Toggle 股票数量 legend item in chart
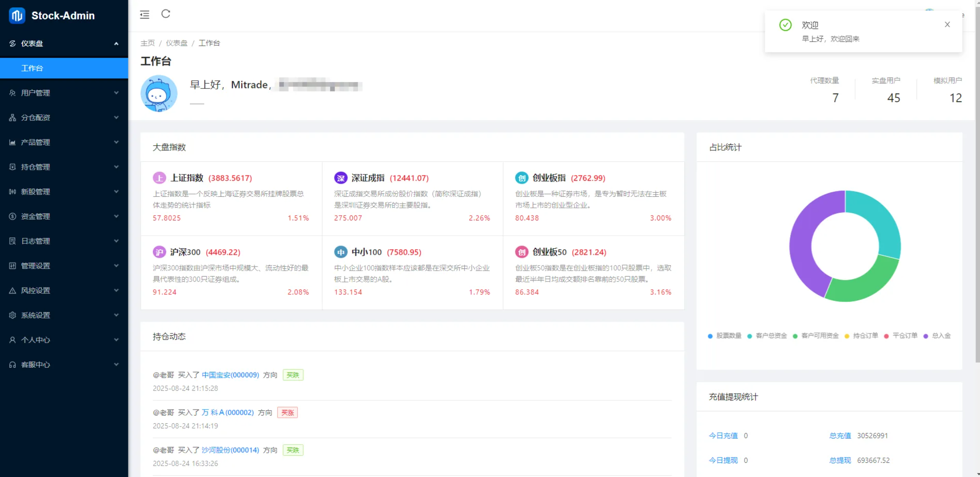The height and width of the screenshot is (477, 980). tap(725, 336)
